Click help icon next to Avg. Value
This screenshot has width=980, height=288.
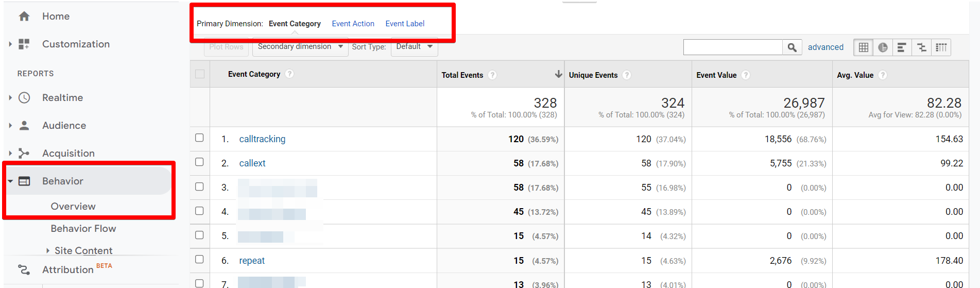[883, 75]
